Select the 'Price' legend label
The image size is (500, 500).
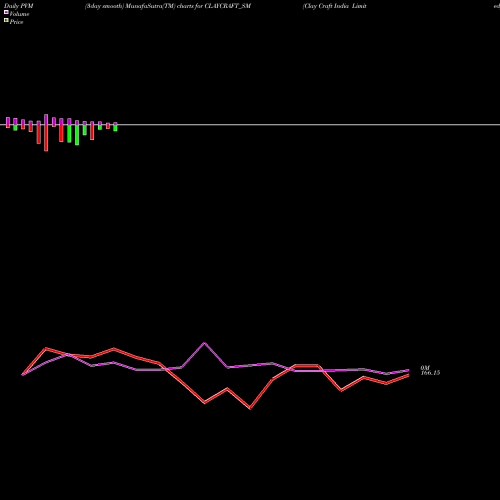point(16,22)
